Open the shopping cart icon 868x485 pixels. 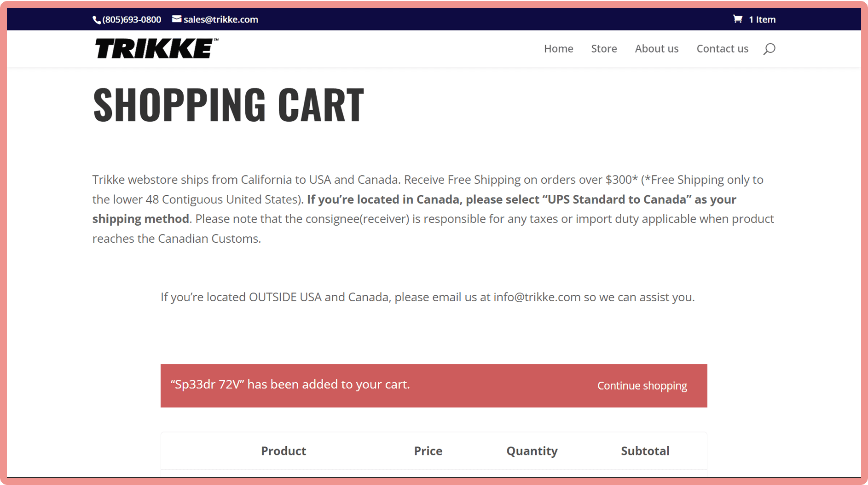tap(737, 19)
